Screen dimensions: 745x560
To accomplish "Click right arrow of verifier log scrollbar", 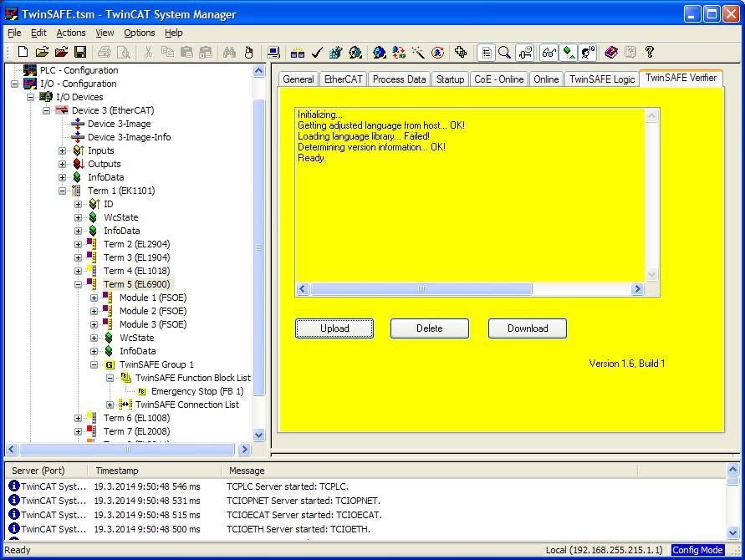I will (x=637, y=289).
